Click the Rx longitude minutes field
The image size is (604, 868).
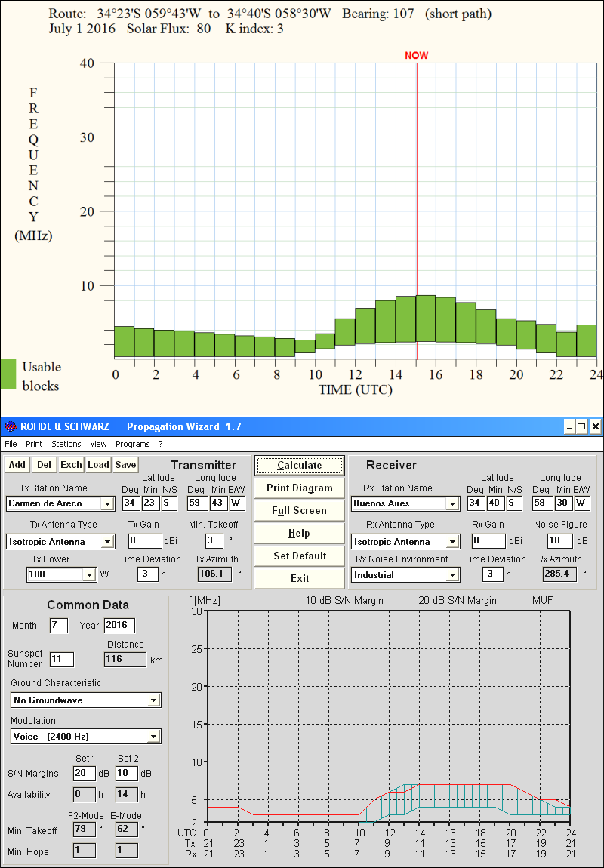point(563,503)
